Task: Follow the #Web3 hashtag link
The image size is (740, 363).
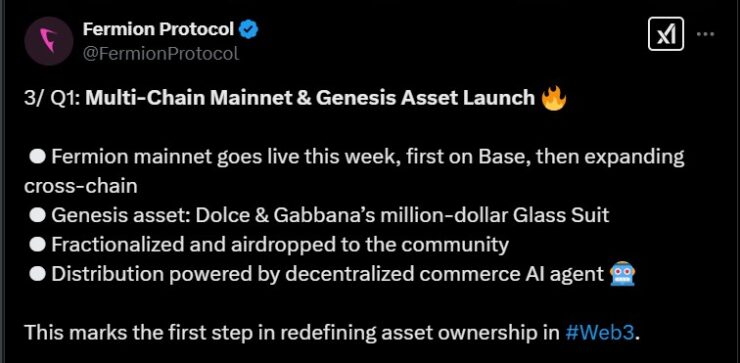Action: point(599,332)
